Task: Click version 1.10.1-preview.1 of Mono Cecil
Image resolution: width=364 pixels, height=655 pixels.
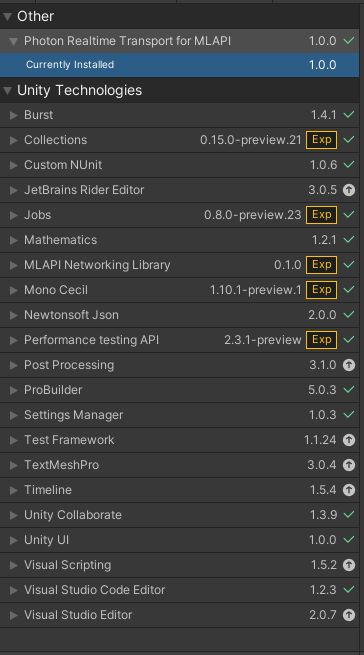Action: coord(256,290)
